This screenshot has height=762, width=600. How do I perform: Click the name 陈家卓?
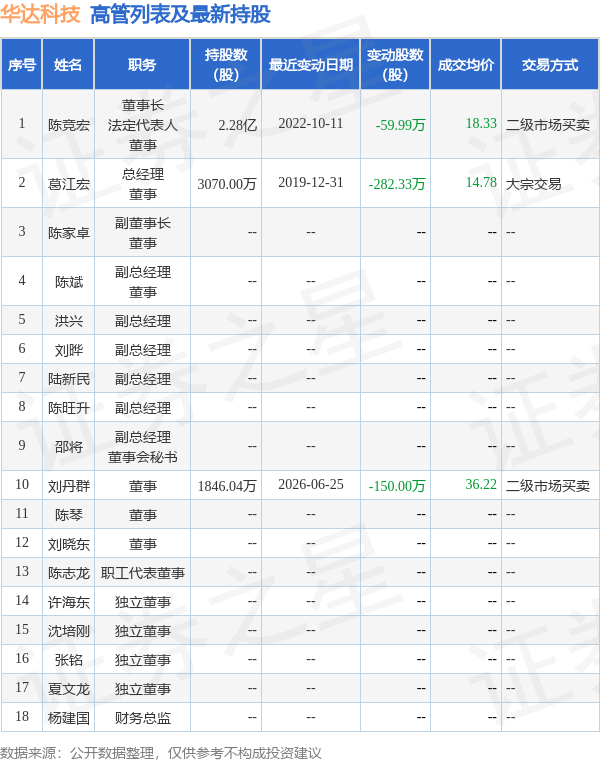(x=69, y=233)
